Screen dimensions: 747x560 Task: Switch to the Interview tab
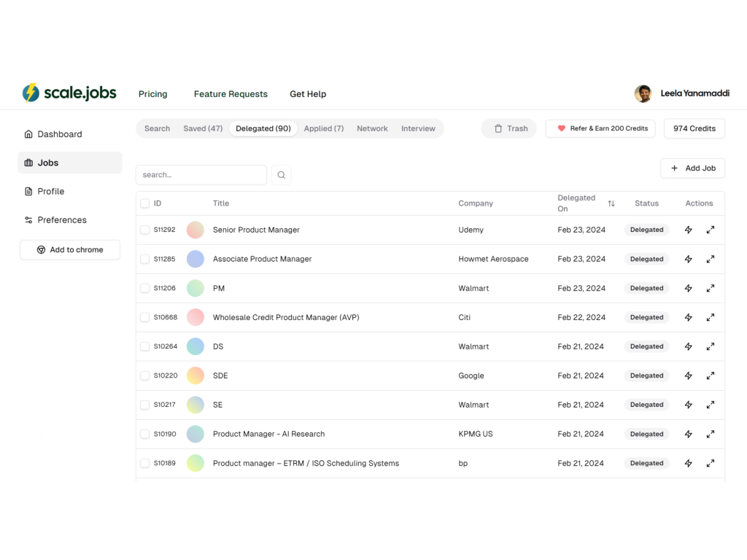[x=418, y=128]
